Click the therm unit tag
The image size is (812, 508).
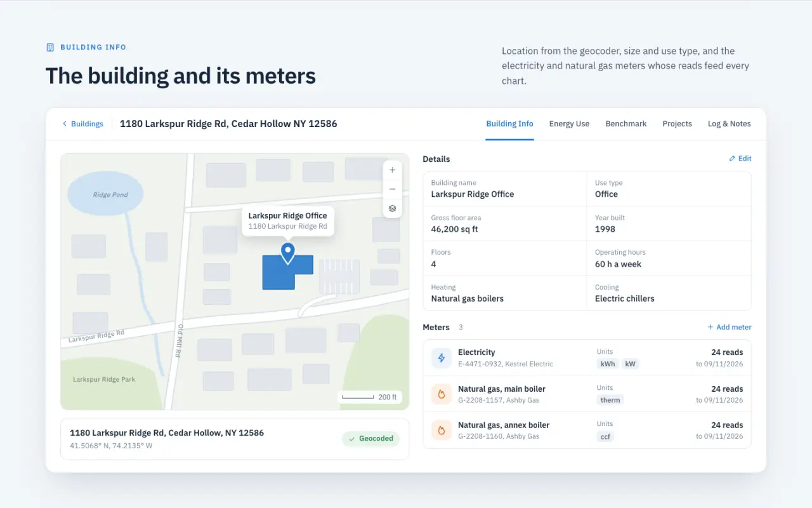(x=610, y=400)
